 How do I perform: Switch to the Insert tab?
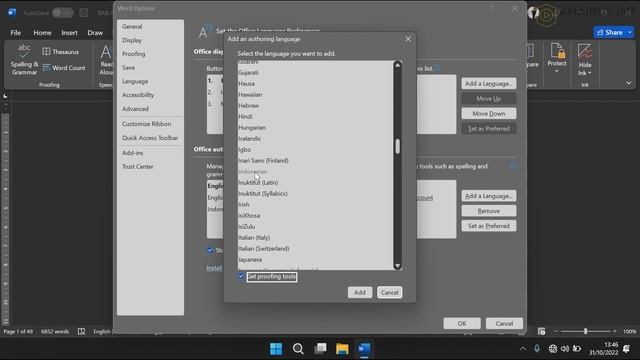click(x=69, y=33)
